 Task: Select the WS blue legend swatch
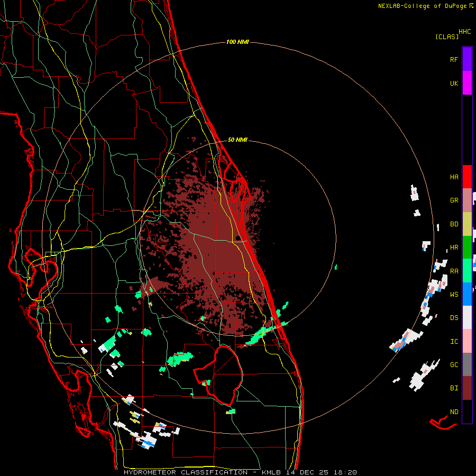467,294
